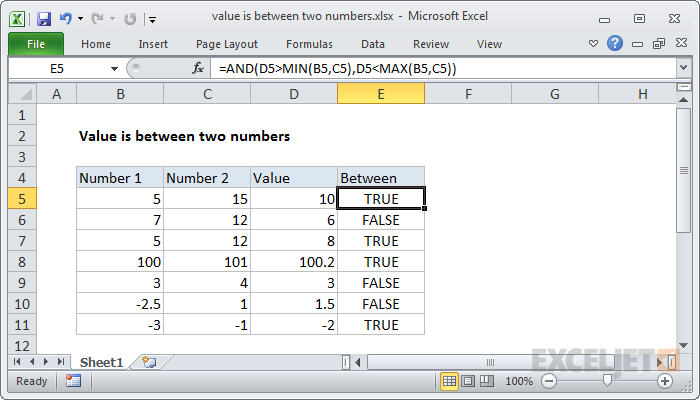This screenshot has height=400, width=700.
Task: Undo the last action
Action: [x=66, y=18]
